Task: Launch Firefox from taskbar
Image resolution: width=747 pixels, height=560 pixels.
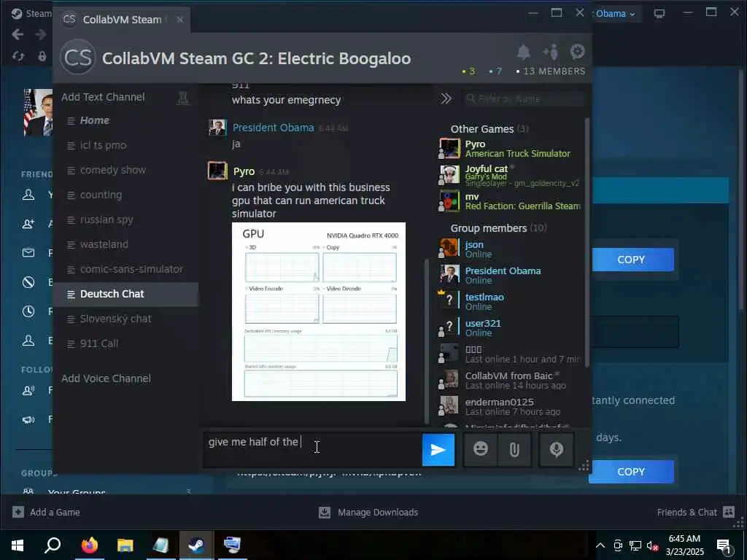Action: [x=89, y=545]
